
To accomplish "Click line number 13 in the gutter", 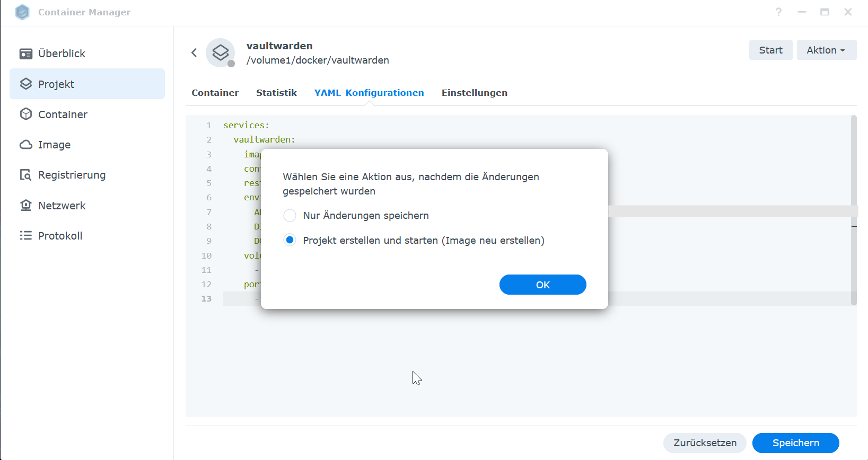I will pos(206,298).
